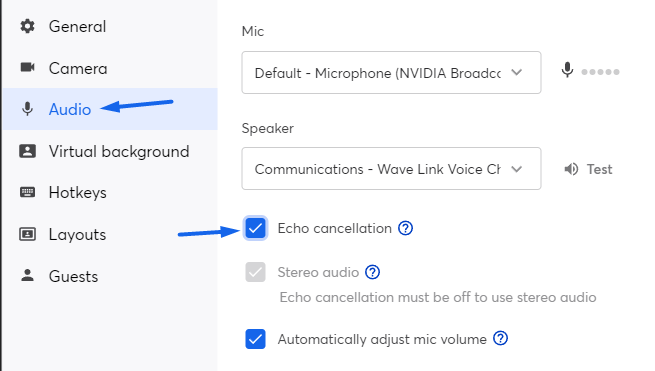Expand Speaker dropdown using its chevron arrow
655x371 pixels.
point(517,169)
